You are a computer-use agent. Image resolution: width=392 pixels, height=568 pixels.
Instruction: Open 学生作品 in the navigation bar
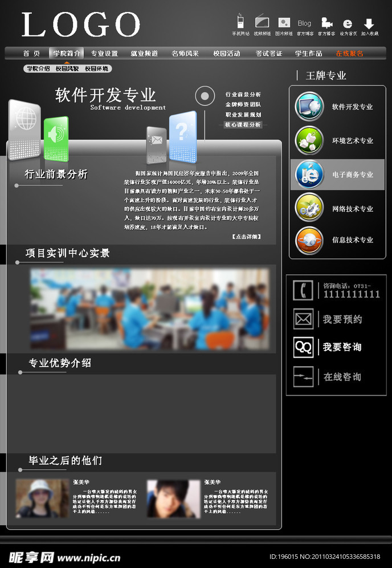[308, 53]
